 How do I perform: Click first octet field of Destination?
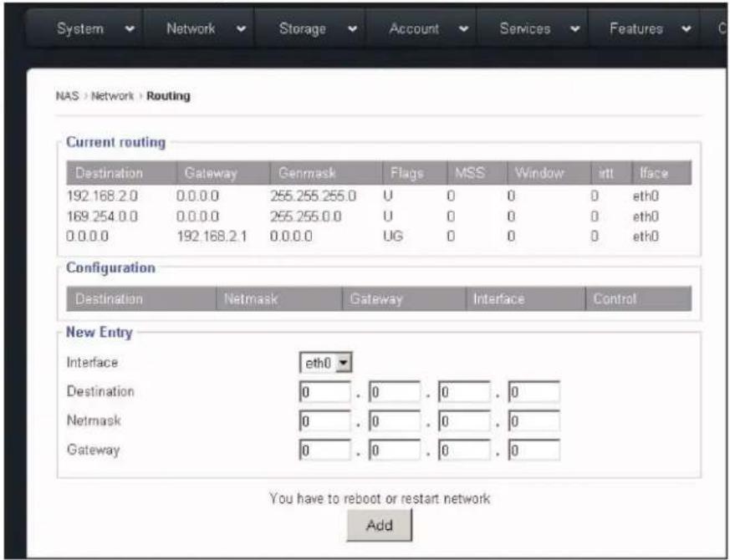[324, 392]
